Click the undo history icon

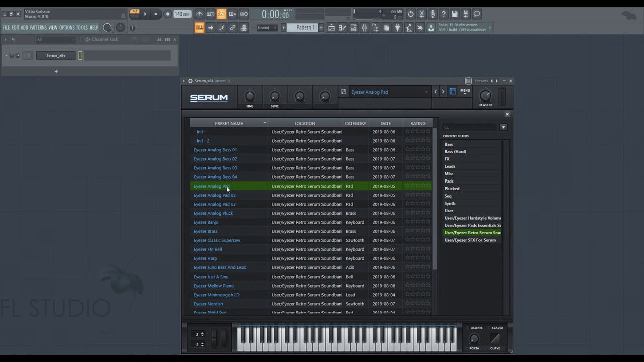pyautogui.click(x=411, y=14)
